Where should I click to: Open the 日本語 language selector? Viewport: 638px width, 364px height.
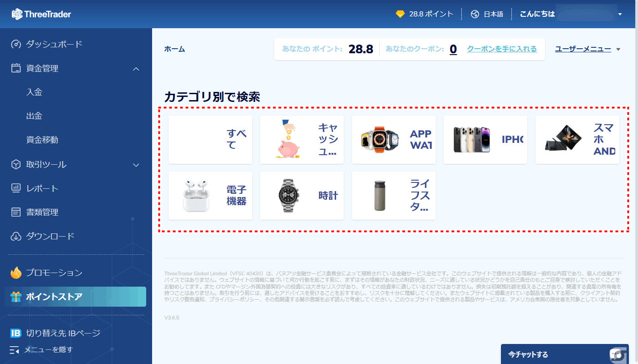[487, 14]
